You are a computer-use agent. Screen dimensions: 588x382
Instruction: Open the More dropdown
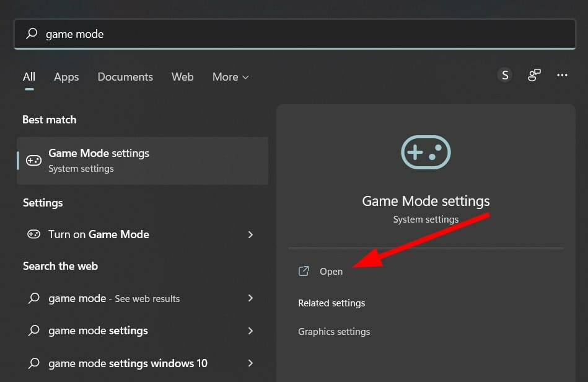230,77
